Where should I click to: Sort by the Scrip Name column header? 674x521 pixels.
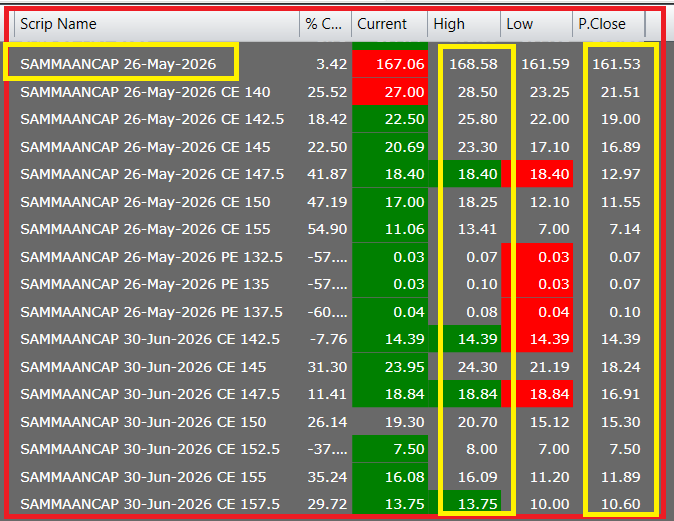[157, 24]
